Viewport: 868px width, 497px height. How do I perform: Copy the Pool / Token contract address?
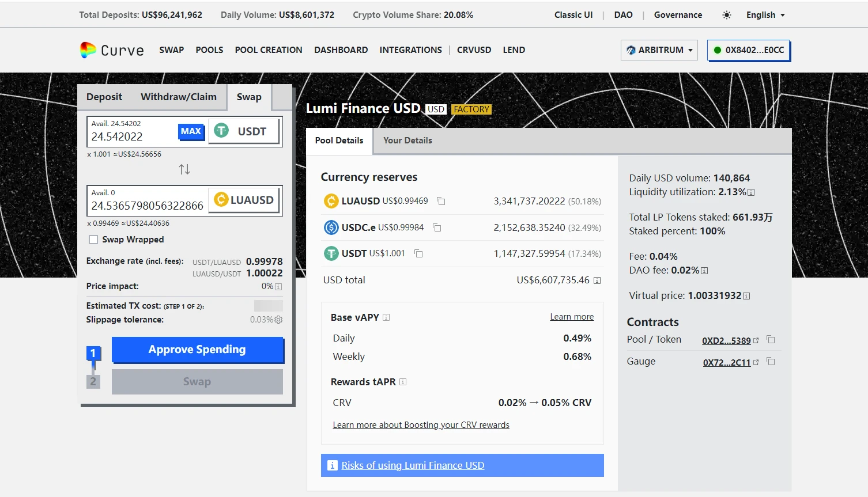point(771,340)
